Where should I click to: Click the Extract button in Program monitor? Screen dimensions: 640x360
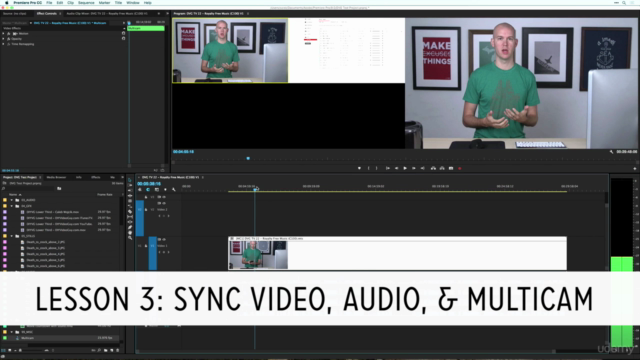442,168
